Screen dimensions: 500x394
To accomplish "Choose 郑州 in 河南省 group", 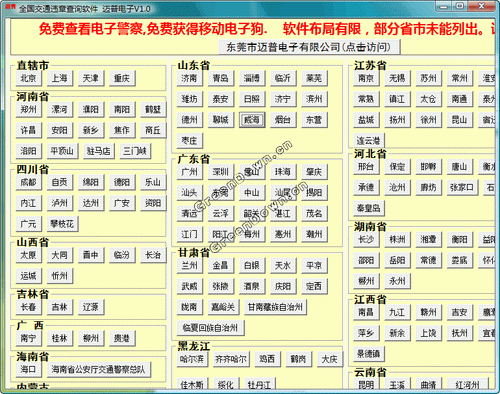I will coord(28,109).
